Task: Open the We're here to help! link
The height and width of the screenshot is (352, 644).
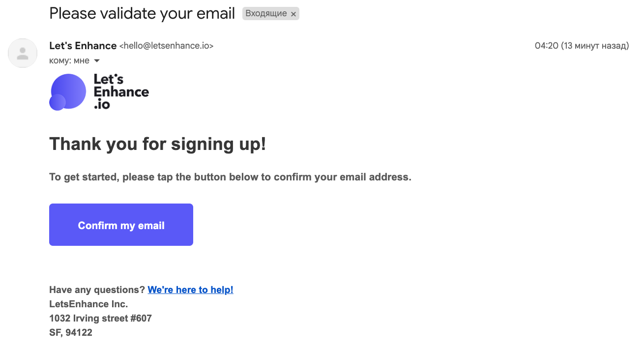Action: 190,290
